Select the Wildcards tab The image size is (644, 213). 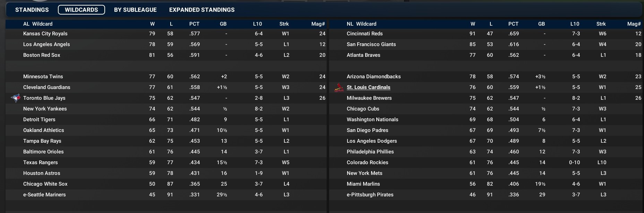click(81, 10)
